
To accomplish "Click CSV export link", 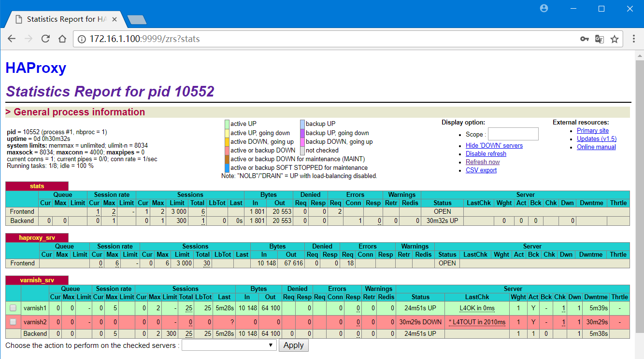I will click(481, 170).
